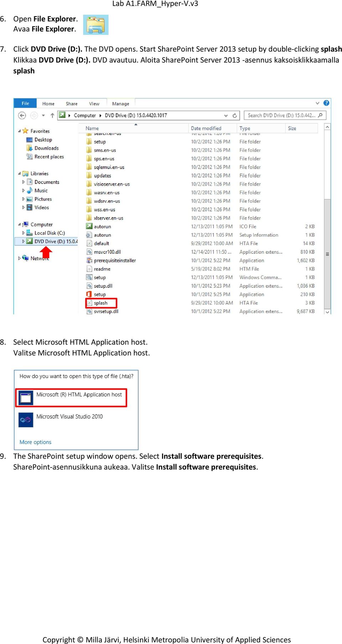Click the Up one level arrow

(x=52, y=115)
